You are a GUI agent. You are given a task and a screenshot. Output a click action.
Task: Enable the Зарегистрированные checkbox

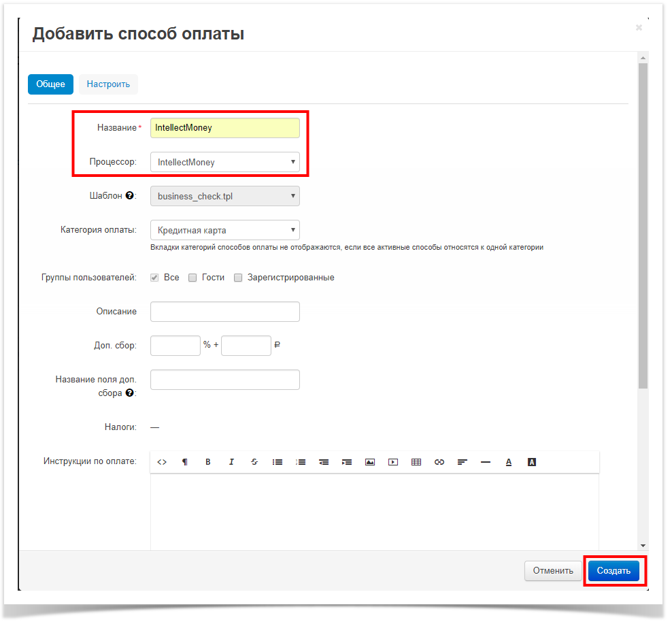(x=238, y=278)
